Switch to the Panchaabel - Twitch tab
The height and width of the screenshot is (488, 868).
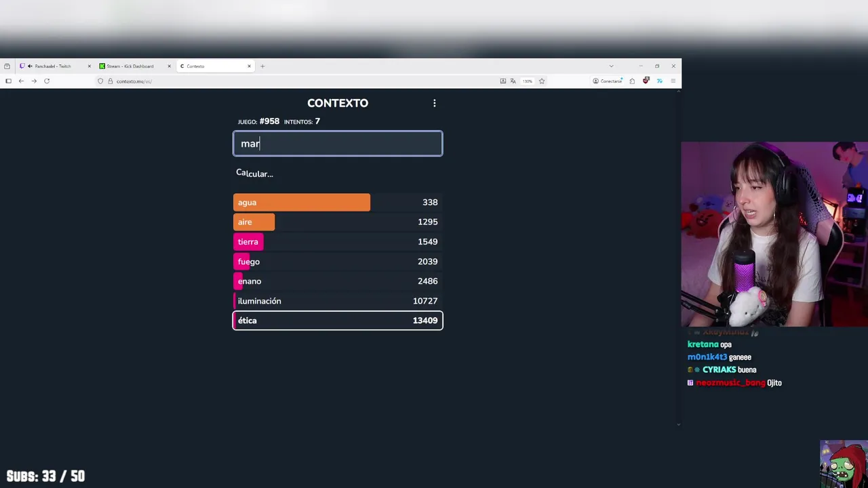click(56, 66)
